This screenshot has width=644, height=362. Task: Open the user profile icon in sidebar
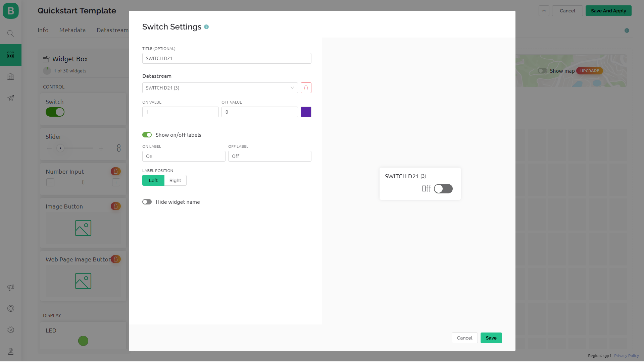tap(11, 351)
